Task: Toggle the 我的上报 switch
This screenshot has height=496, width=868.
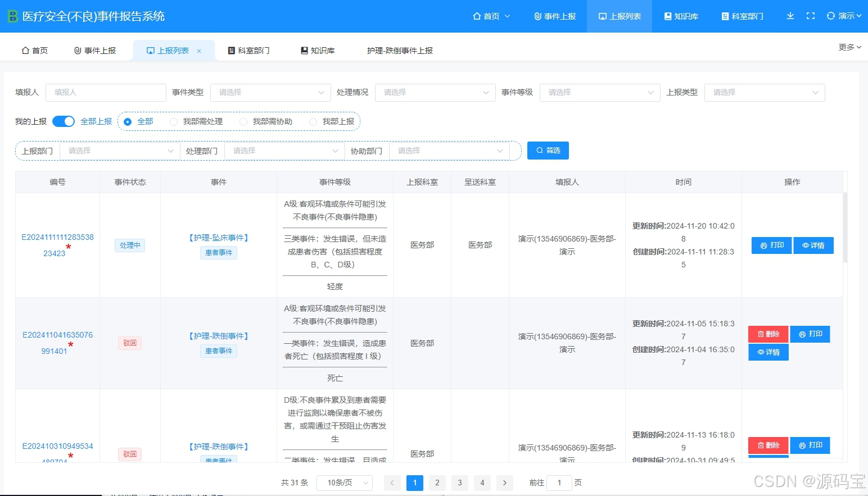Action: [64, 121]
